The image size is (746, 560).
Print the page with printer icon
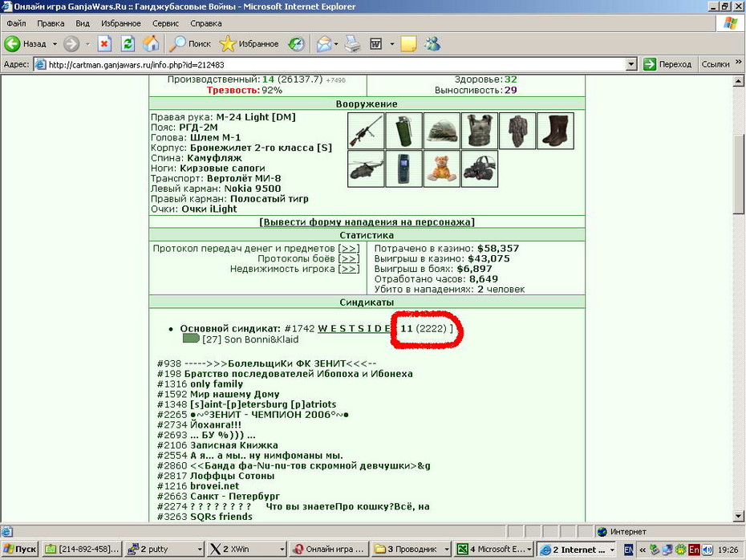pyautogui.click(x=352, y=44)
